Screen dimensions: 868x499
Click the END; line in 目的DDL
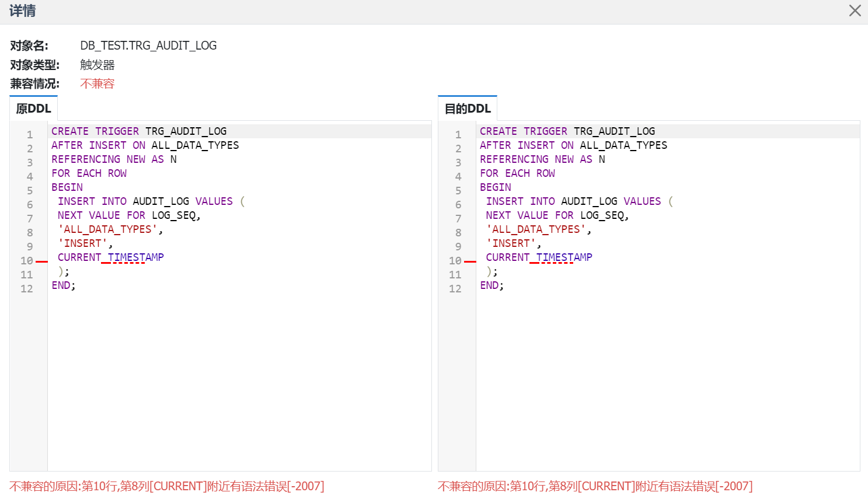492,285
